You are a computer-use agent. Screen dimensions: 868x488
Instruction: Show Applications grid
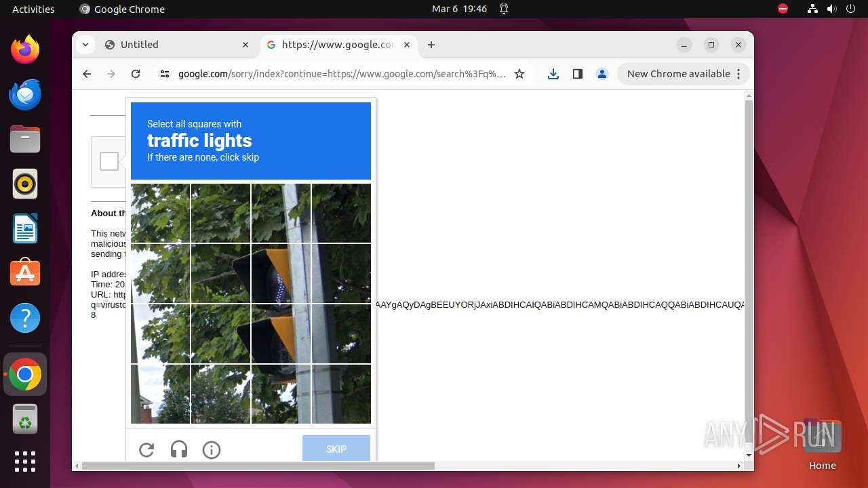25,462
